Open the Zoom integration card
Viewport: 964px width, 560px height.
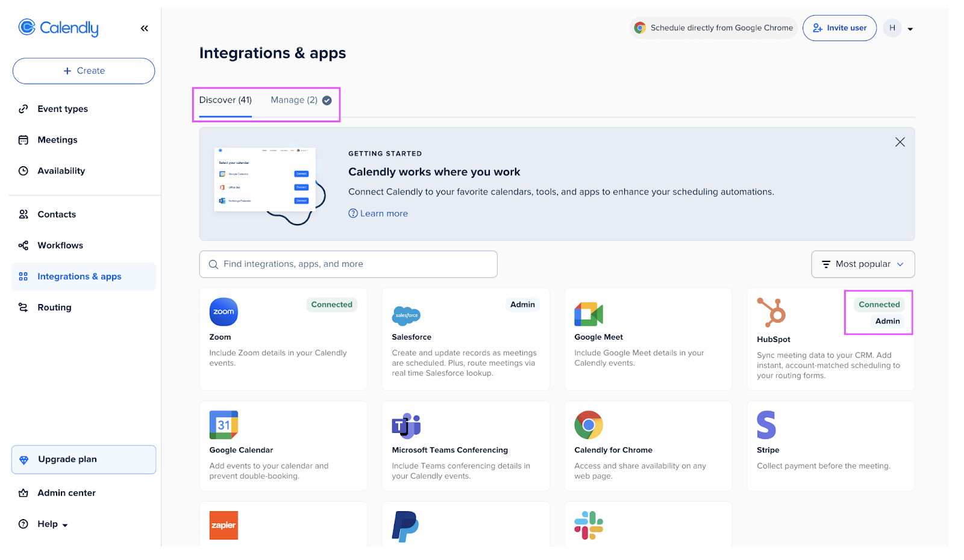283,339
